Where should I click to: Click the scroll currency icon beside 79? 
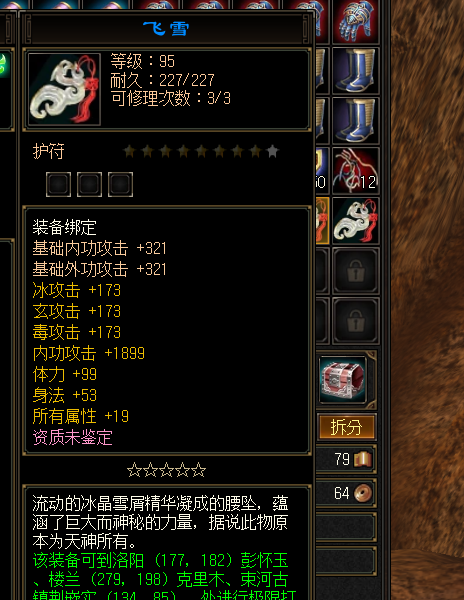click(363, 459)
